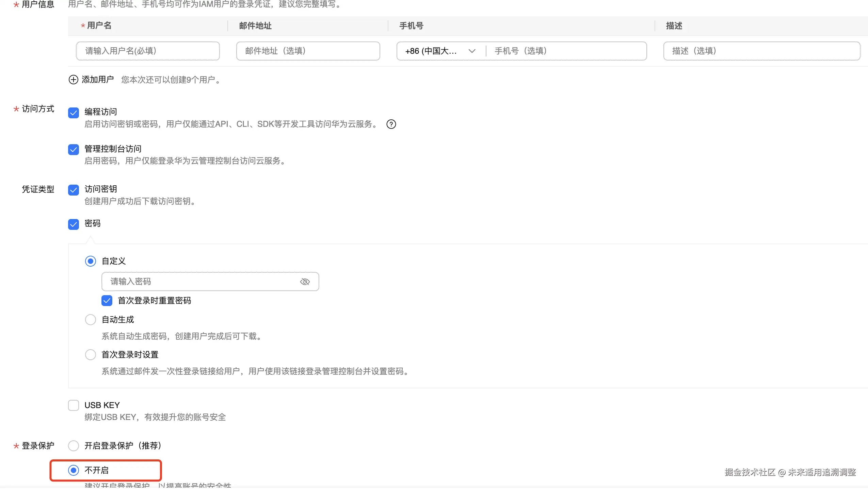Uncheck the 编程访问 checkbox
This screenshot has width=868, height=489.
point(74,113)
